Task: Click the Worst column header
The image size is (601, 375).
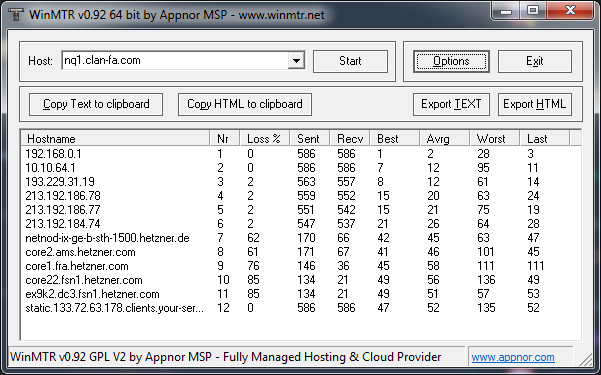Action: pos(495,138)
